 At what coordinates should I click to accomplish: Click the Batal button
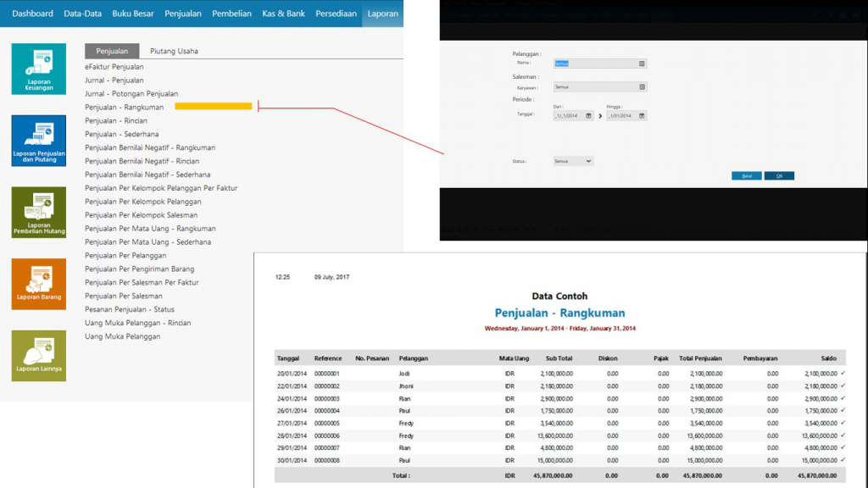pos(747,176)
